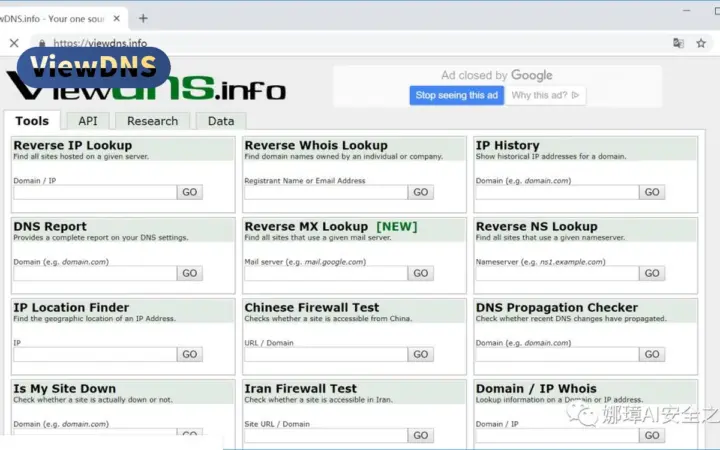Switch to the Data tab
Screen dimensions: 720x450
221,121
